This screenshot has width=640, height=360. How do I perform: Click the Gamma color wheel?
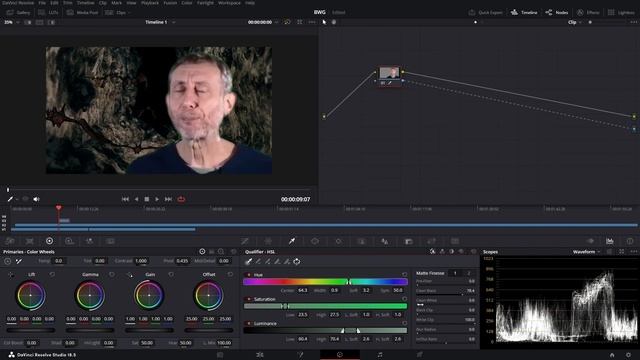pyautogui.click(x=90, y=295)
